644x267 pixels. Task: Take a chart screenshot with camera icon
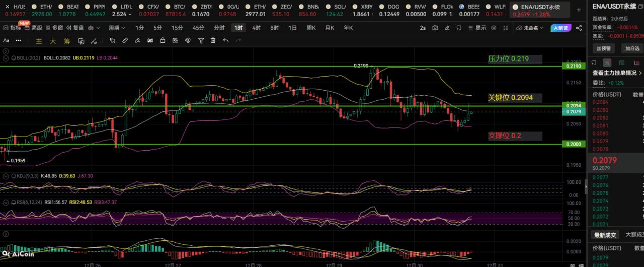tap(435, 28)
